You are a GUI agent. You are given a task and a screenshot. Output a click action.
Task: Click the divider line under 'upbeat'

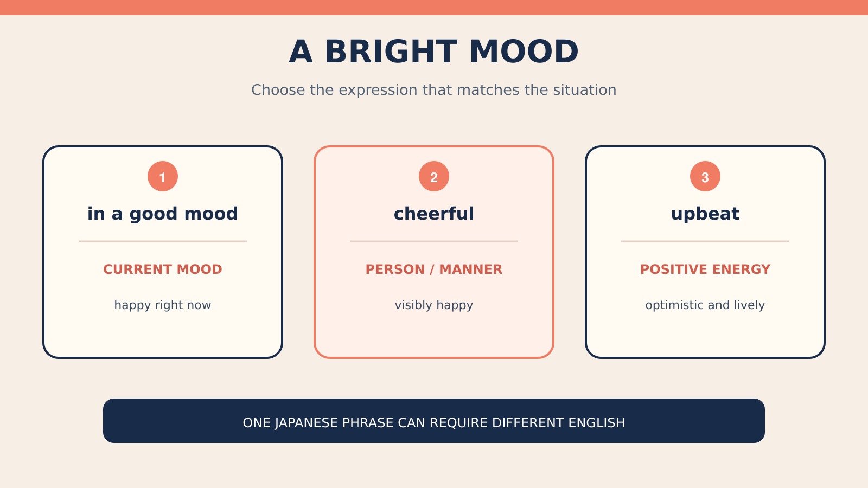click(x=705, y=241)
